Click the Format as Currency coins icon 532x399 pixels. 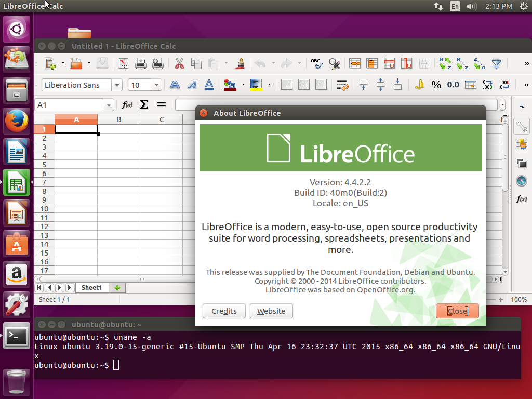point(419,85)
